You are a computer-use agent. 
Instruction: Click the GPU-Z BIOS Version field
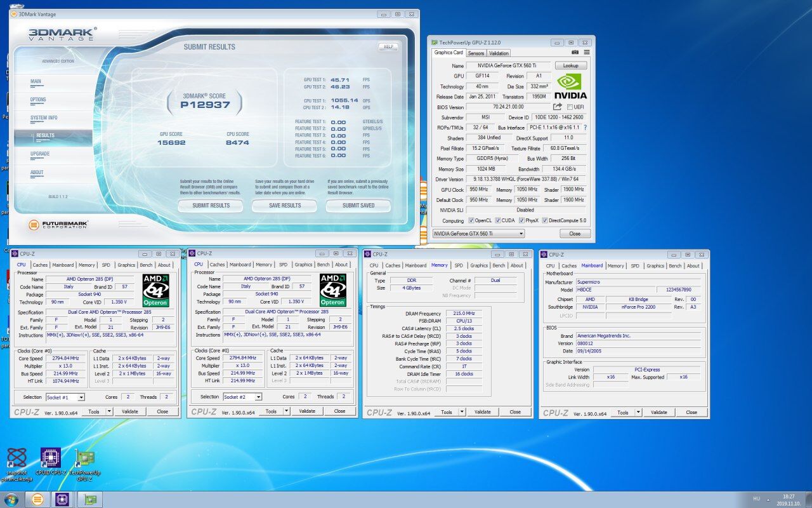pyautogui.click(x=508, y=107)
